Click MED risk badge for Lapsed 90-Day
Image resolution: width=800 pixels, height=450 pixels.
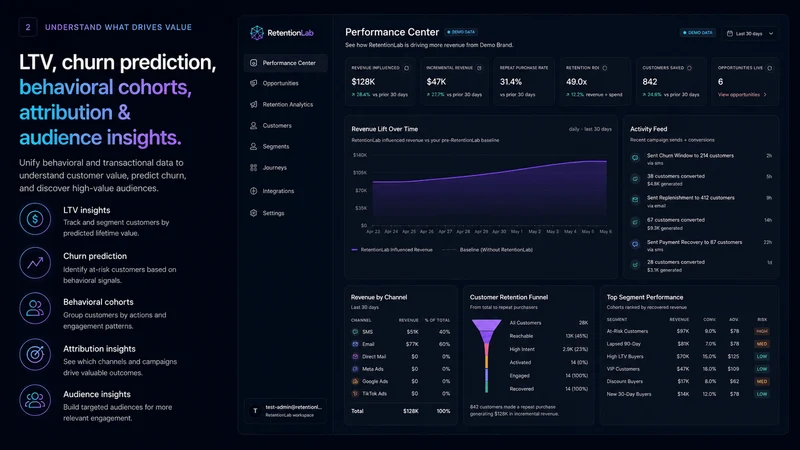coord(762,344)
